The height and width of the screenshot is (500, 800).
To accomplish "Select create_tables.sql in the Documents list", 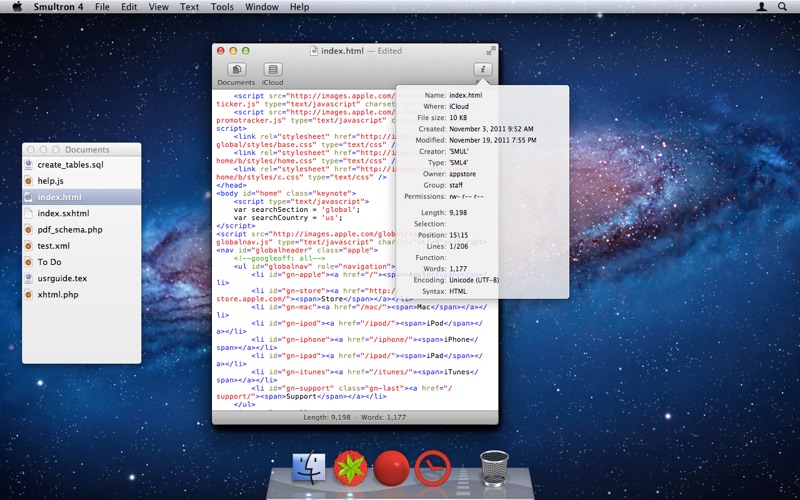I will 82,165.
